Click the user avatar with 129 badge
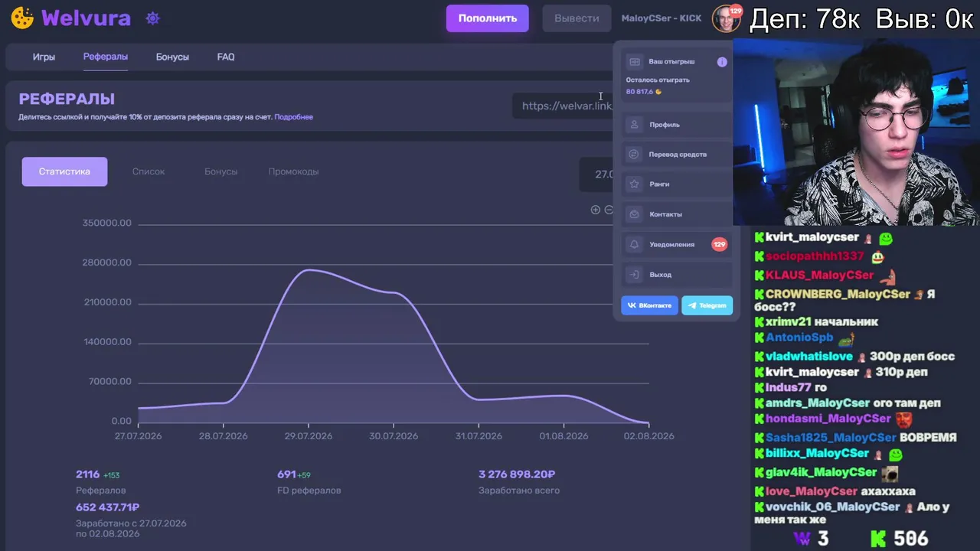This screenshot has height=551, width=980. click(726, 18)
